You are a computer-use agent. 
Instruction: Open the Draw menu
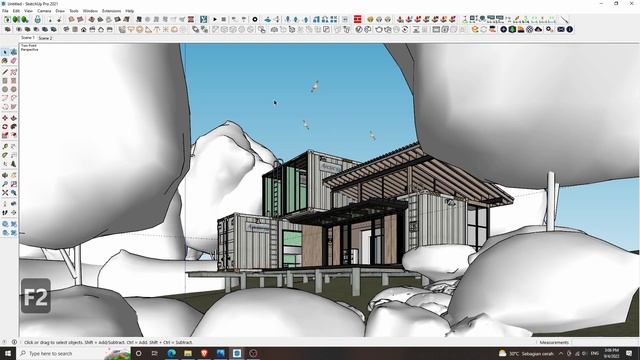click(x=60, y=11)
